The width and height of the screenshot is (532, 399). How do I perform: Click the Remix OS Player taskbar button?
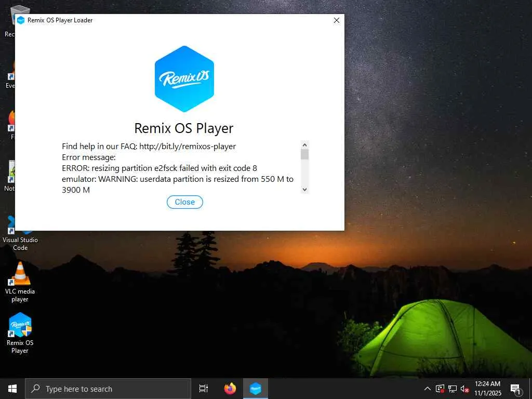point(256,389)
